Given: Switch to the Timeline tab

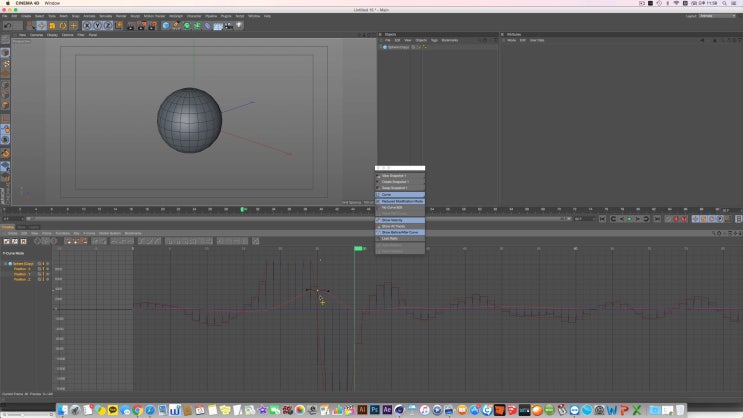Looking at the screenshot, I should 8,227.
